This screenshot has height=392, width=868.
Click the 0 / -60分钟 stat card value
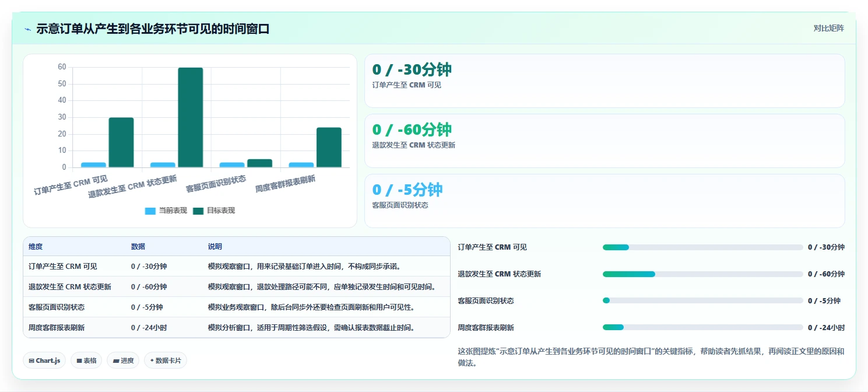click(x=412, y=129)
